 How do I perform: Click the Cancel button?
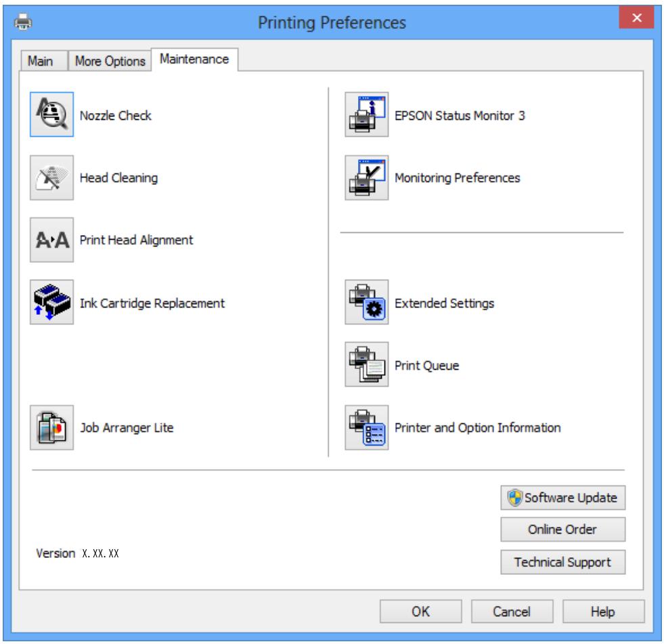tap(512, 611)
